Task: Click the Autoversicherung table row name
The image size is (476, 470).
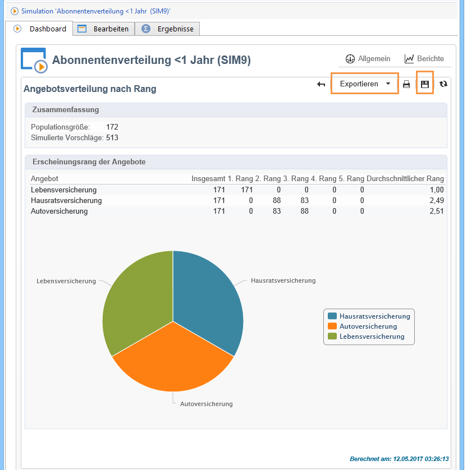Action: tap(59, 211)
